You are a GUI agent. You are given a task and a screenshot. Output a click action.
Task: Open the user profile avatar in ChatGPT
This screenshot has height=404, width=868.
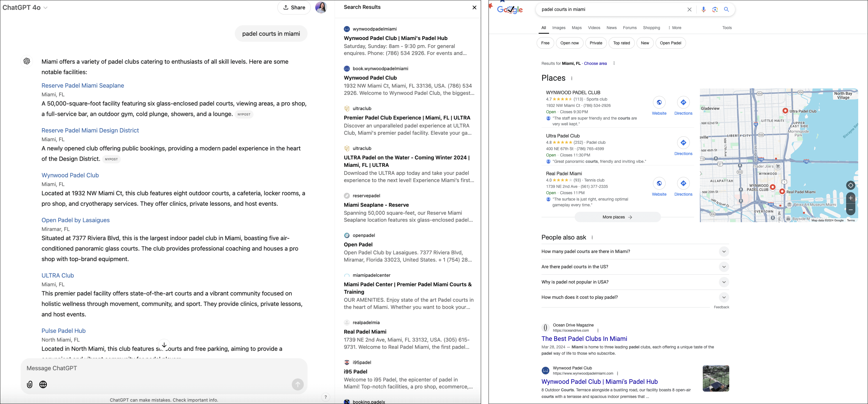(321, 7)
